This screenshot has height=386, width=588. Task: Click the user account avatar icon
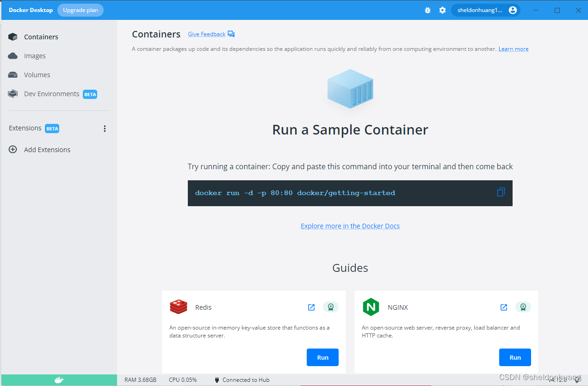click(513, 10)
